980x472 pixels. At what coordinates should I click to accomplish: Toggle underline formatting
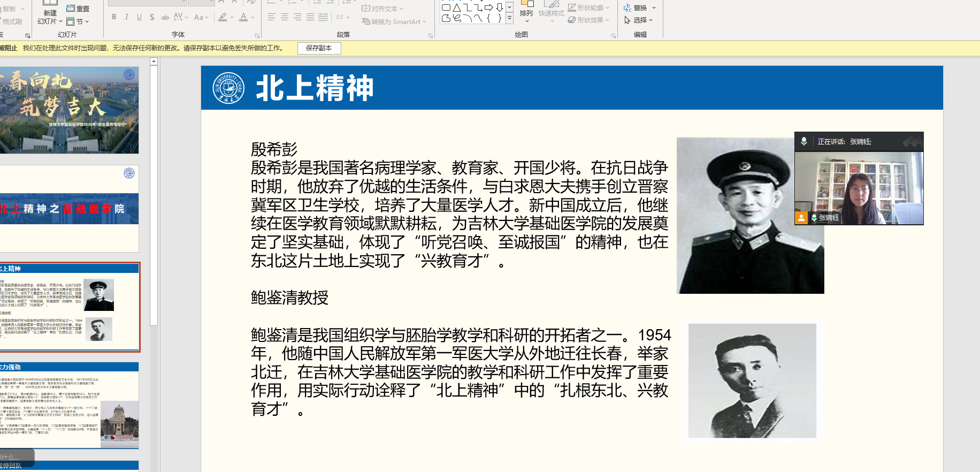point(140,17)
